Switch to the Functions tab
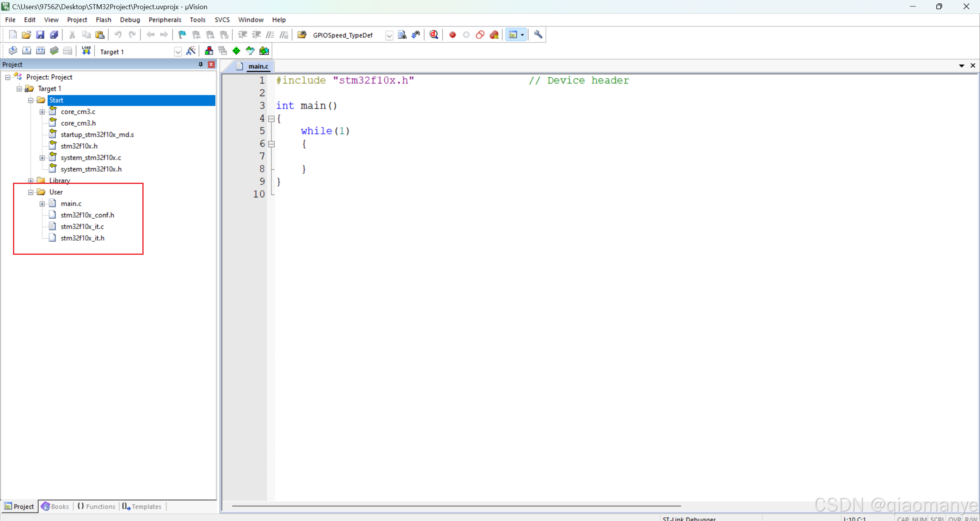The width and height of the screenshot is (980, 521). (x=96, y=506)
